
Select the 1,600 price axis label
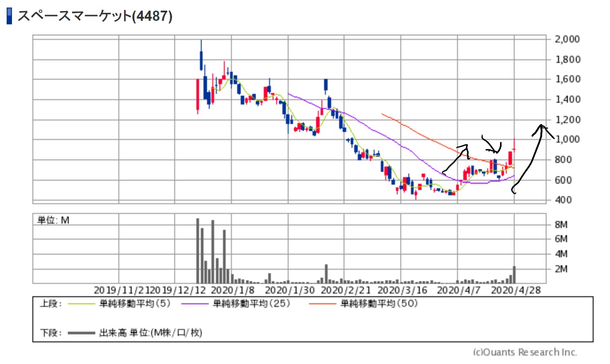coord(567,79)
